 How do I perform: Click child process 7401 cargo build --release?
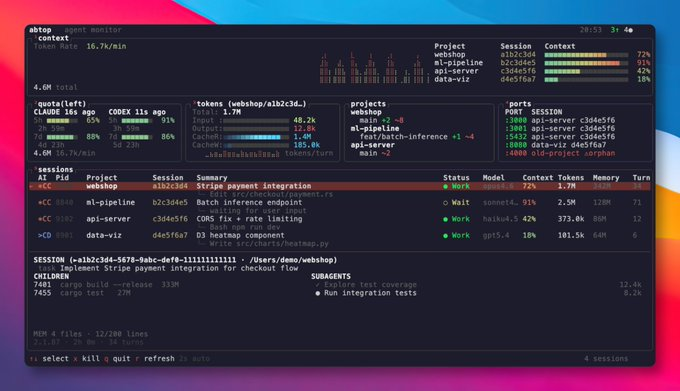tap(106, 285)
